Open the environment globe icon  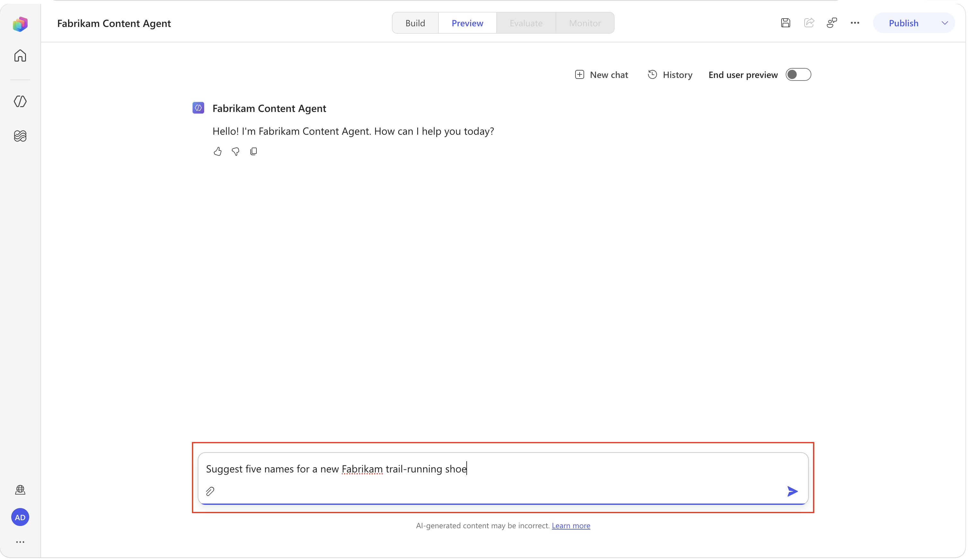(20, 490)
